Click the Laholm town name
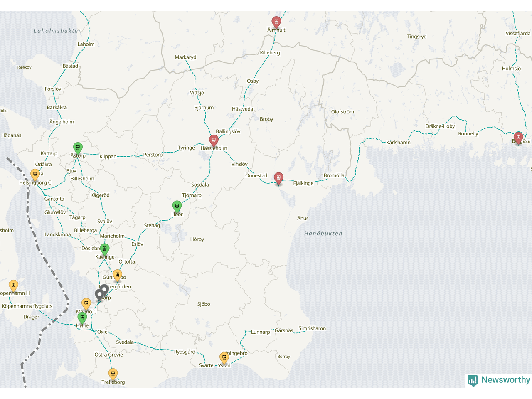This screenshot has height=399, width=532. [86, 44]
